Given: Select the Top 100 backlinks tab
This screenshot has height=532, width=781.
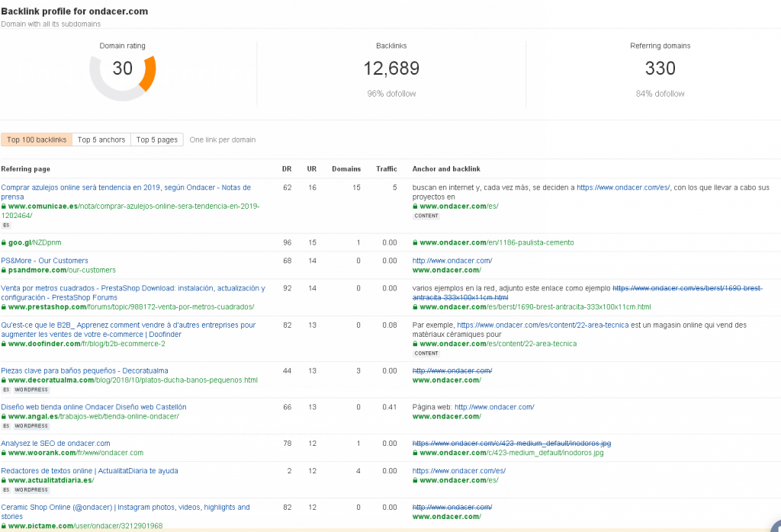Looking at the screenshot, I should (37, 139).
